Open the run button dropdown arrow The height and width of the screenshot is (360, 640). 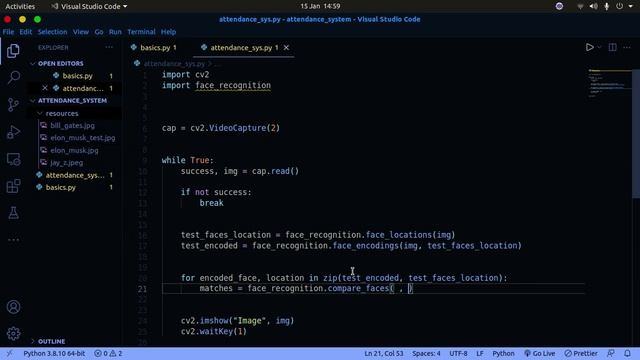coord(599,47)
